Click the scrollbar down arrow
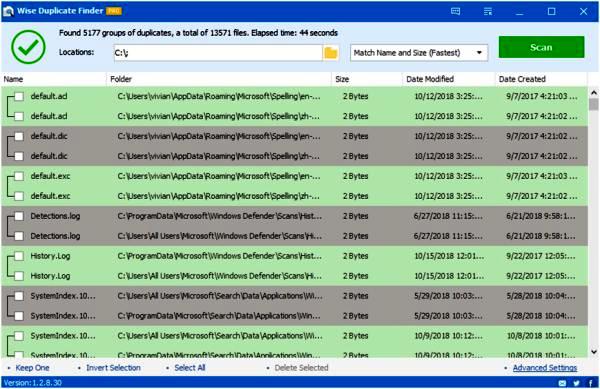 (593, 352)
